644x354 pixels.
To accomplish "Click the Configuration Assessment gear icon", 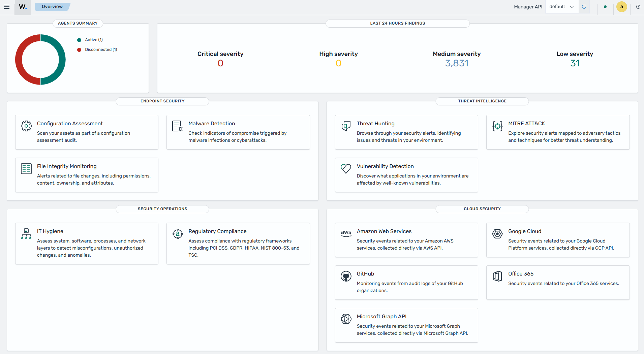I will [x=26, y=126].
